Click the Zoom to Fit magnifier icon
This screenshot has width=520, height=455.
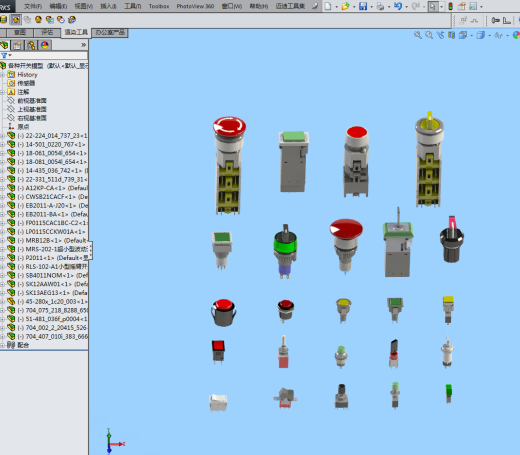tap(418, 35)
